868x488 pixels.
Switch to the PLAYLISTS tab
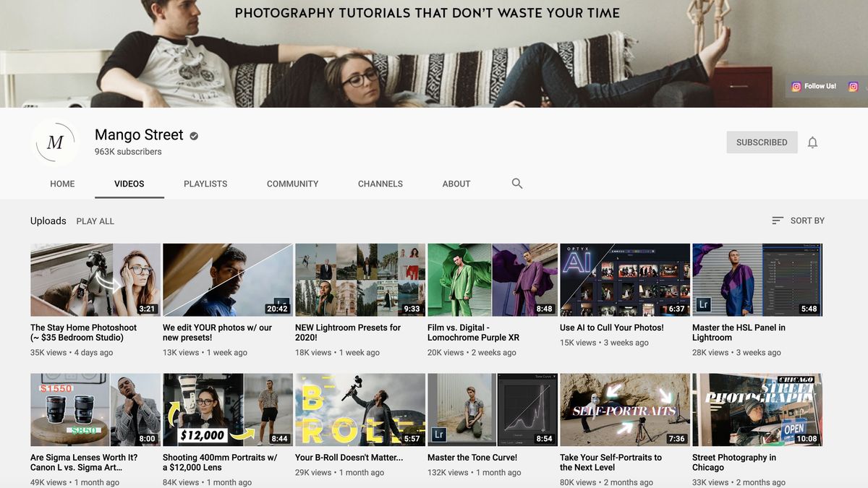pyautogui.click(x=205, y=184)
